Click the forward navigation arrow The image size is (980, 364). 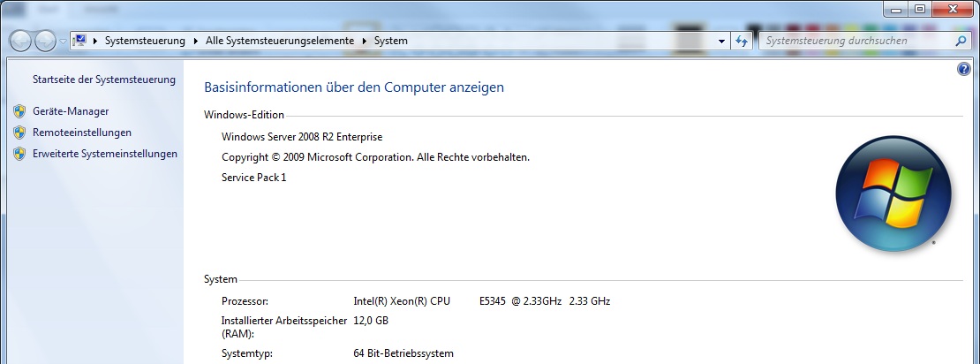(x=45, y=41)
